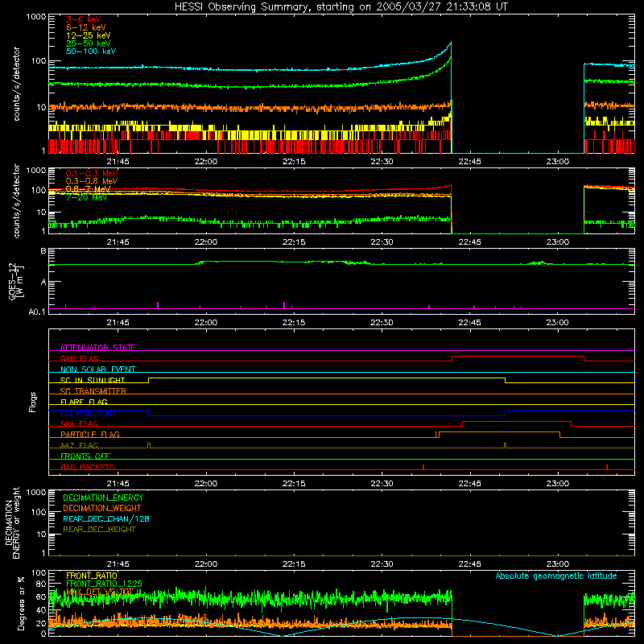Select the green 7-20 MeV legend label
Viewport: 644px width, 644px height.
(x=87, y=197)
